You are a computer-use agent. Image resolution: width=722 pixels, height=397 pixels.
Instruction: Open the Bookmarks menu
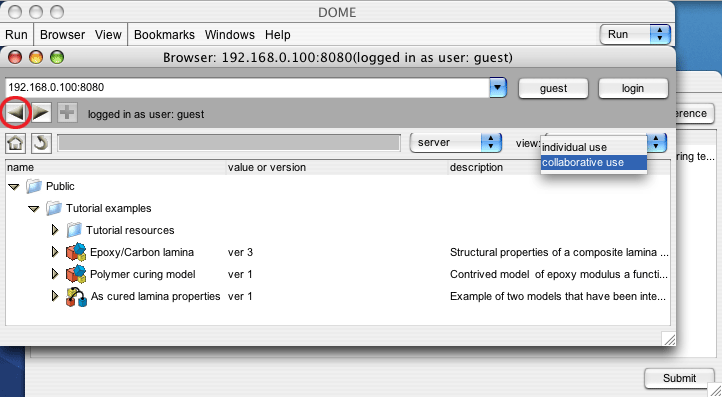[164, 35]
